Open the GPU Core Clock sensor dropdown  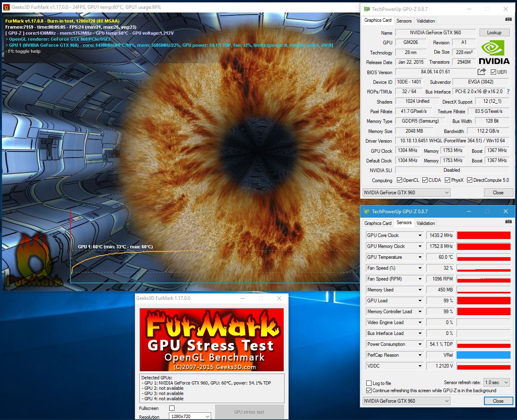(419, 235)
